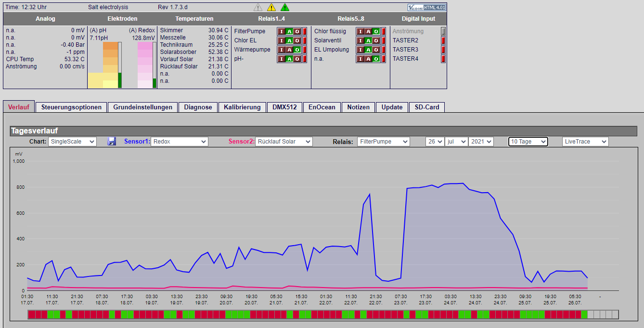Click the CPU Temp value 53.32 C

pos(75,59)
